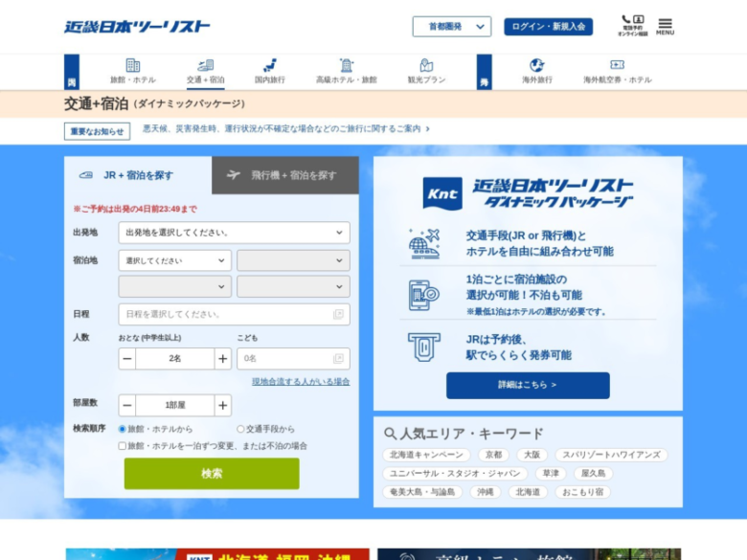This screenshot has height=560, width=747.
Task: Select 交通手段から search order radio
Action: (x=240, y=429)
